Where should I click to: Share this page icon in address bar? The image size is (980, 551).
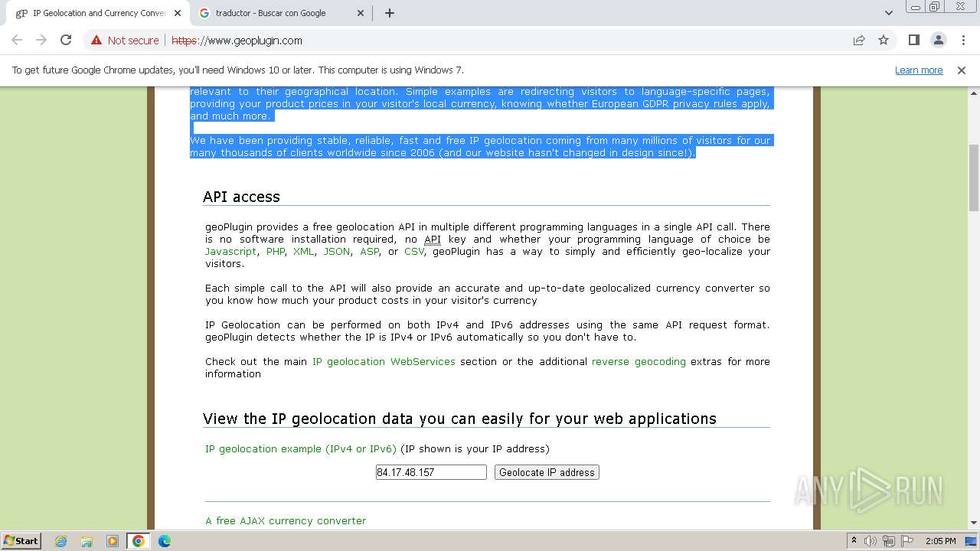pos(859,40)
